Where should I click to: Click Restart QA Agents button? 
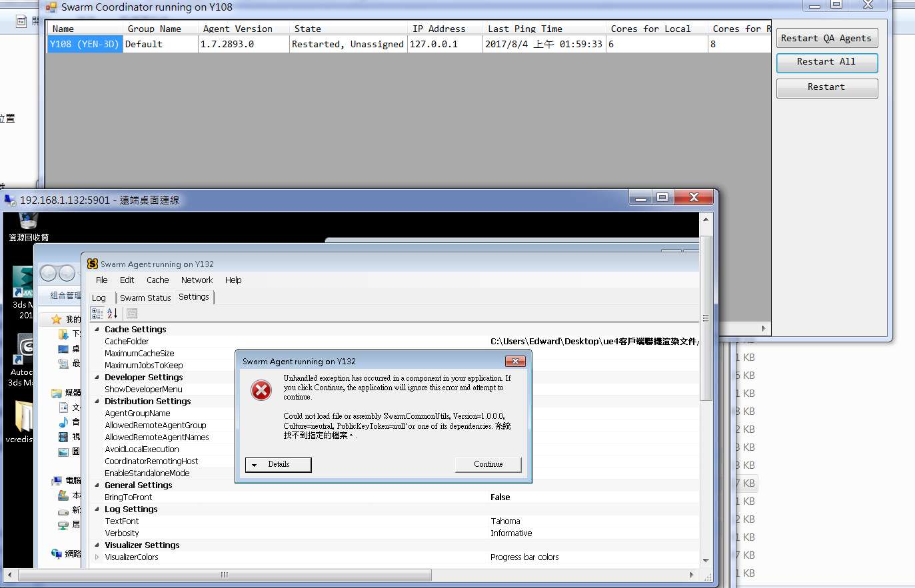pyautogui.click(x=826, y=39)
